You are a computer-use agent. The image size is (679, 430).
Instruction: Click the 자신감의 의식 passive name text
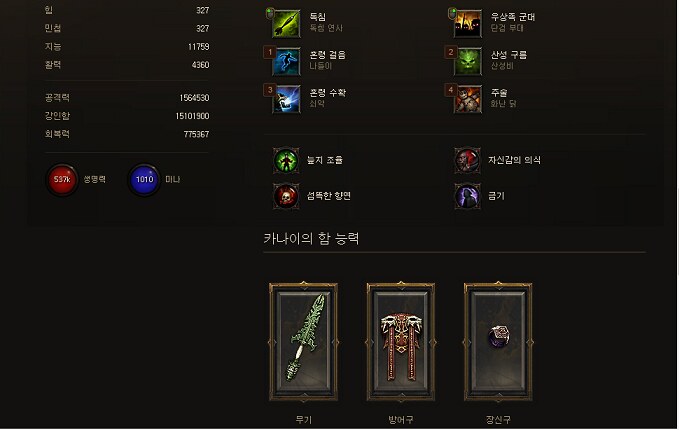[x=514, y=160]
